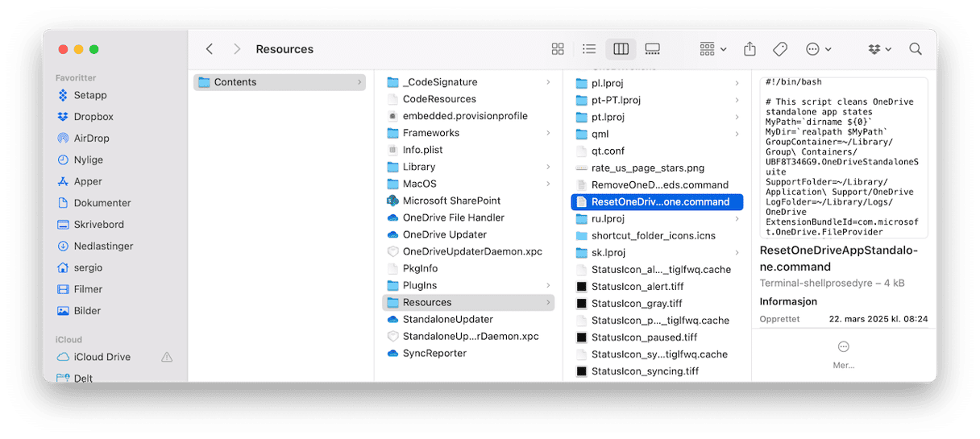Expand the PlugIns folder chevron

[x=548, y=285]
